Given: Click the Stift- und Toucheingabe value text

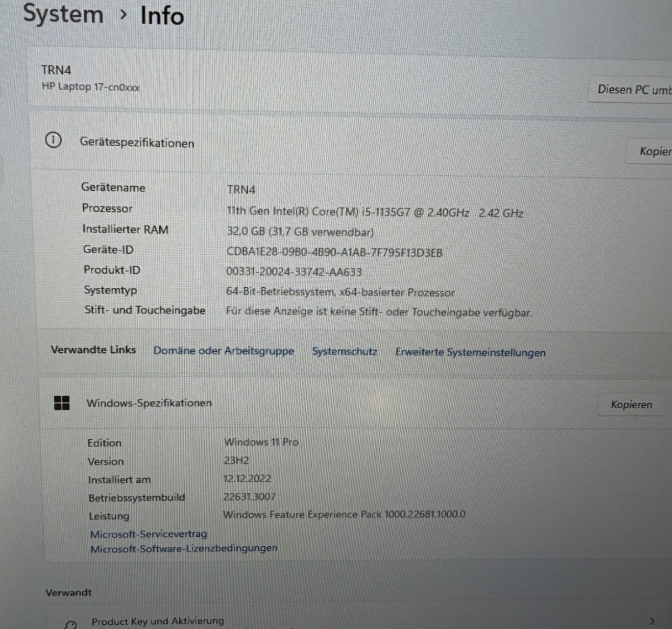Looking at the screenshot, I should coord(379,312).
